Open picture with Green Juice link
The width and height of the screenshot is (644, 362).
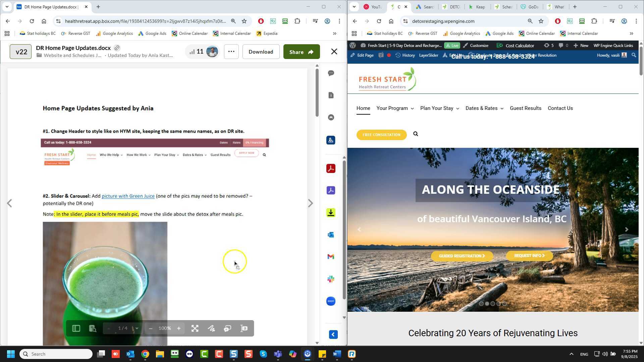(128, 196)
